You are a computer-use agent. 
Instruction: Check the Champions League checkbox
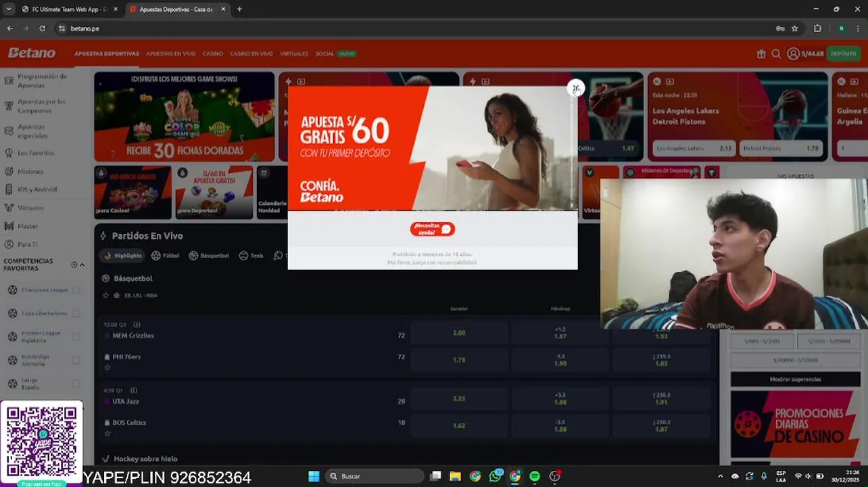[x=76, y=290]
